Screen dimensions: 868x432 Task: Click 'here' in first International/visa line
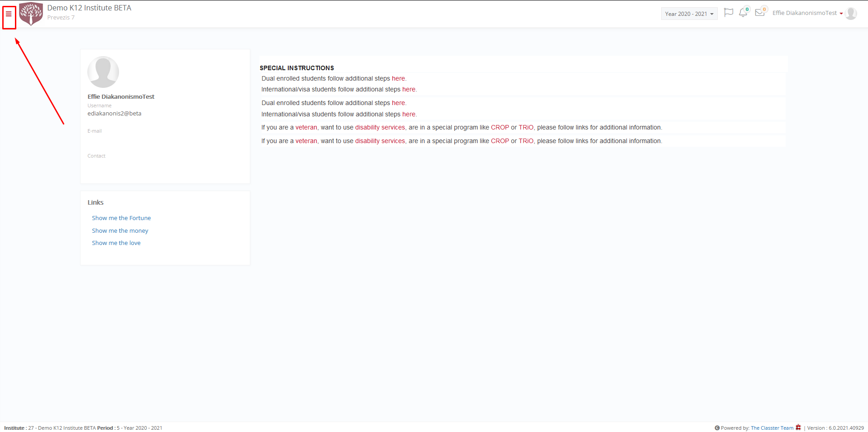(409, 90)
